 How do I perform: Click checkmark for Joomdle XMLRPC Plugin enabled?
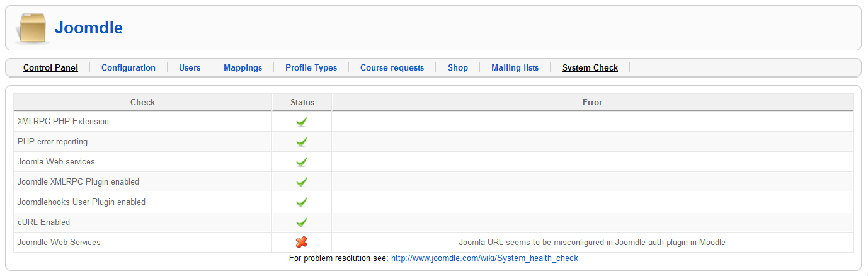tap(302, 182)
